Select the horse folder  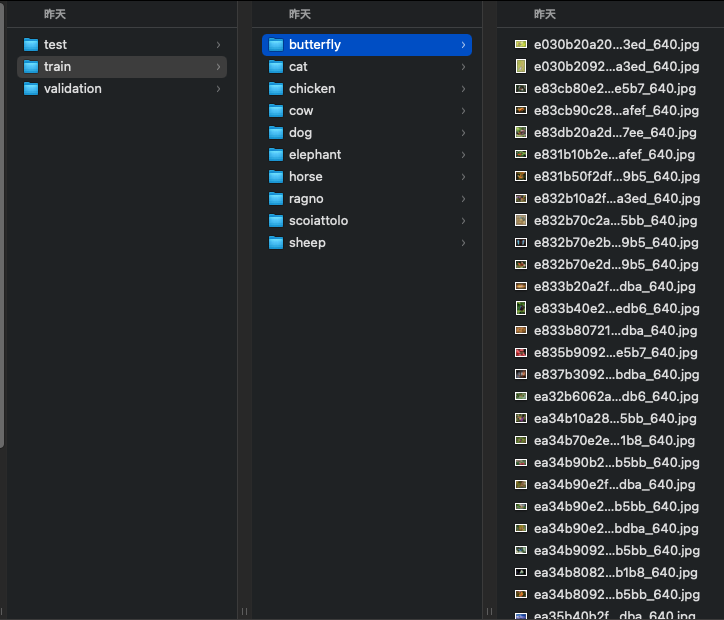(x=305, y=177)
